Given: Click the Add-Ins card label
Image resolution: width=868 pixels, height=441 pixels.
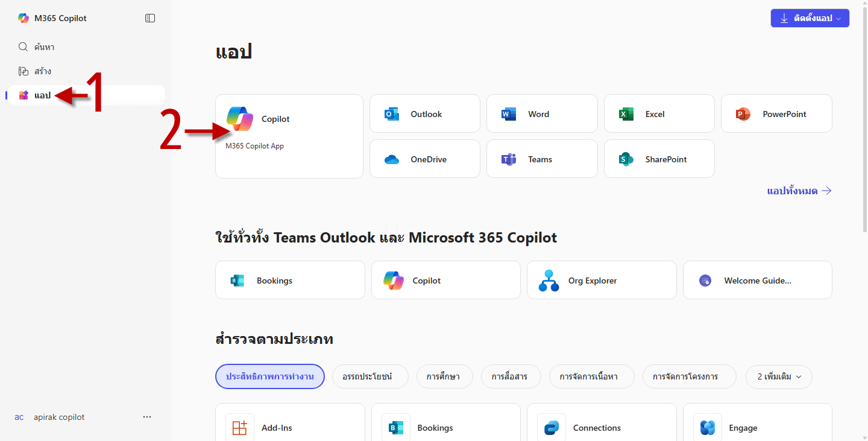Looking at the screenshot, I should point(277,428).
